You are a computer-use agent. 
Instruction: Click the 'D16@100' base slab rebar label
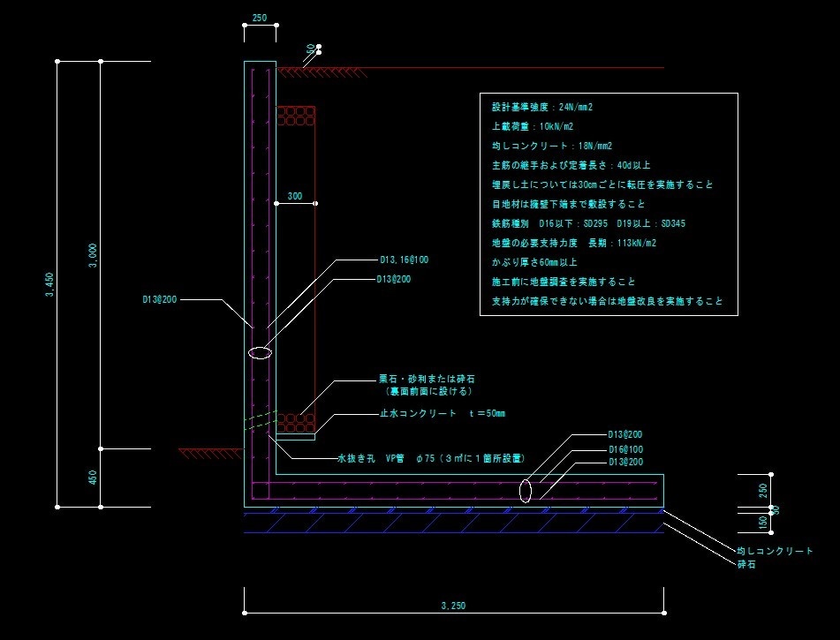625,449
